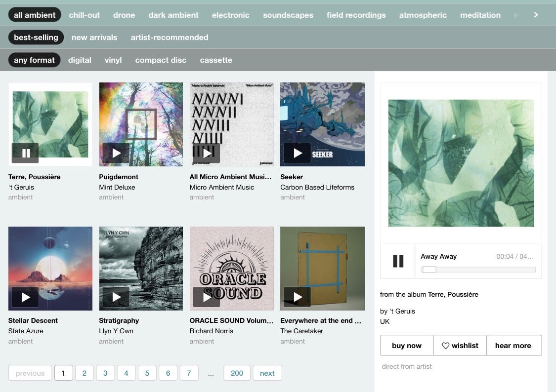Select the all ambient tag
The height and width of the screenshot is (392, 556).
35,15
